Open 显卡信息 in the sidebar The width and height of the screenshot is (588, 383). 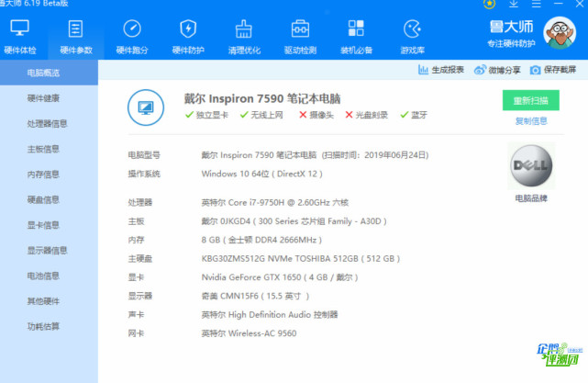43,225
